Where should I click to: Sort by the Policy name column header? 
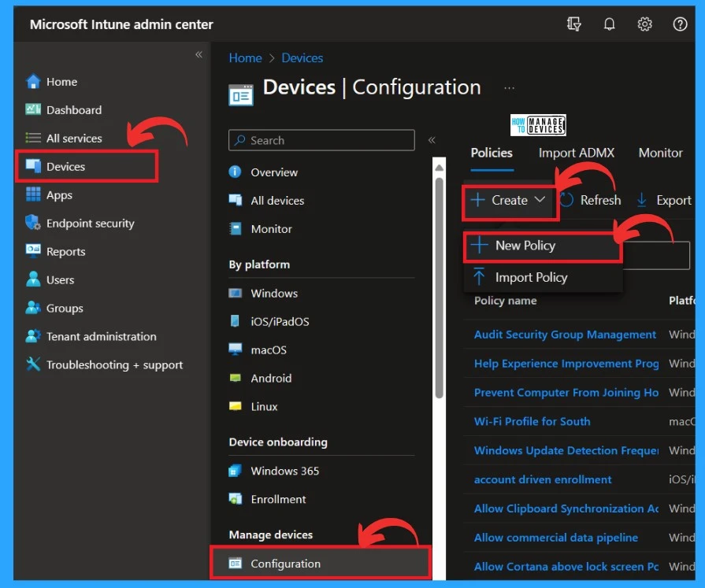point(506,301)
